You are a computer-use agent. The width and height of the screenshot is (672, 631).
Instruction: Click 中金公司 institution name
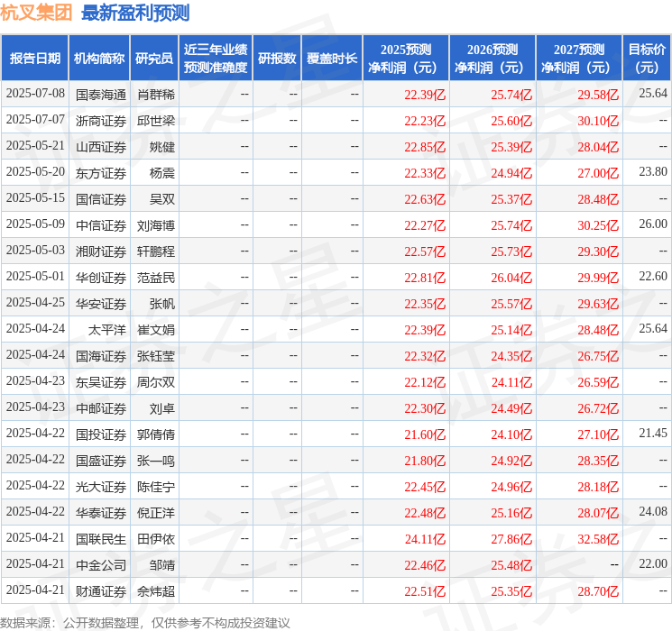click(x=101, y=565)
